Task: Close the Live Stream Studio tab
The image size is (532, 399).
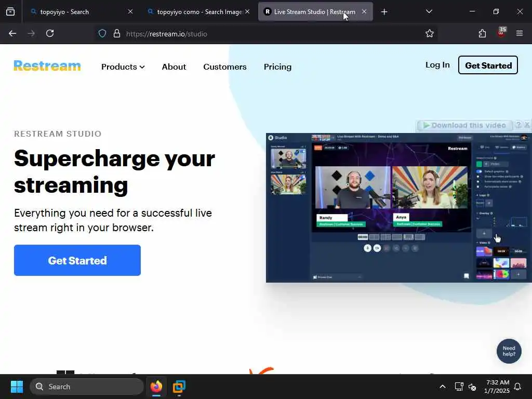Action: (x=364, y=11)
